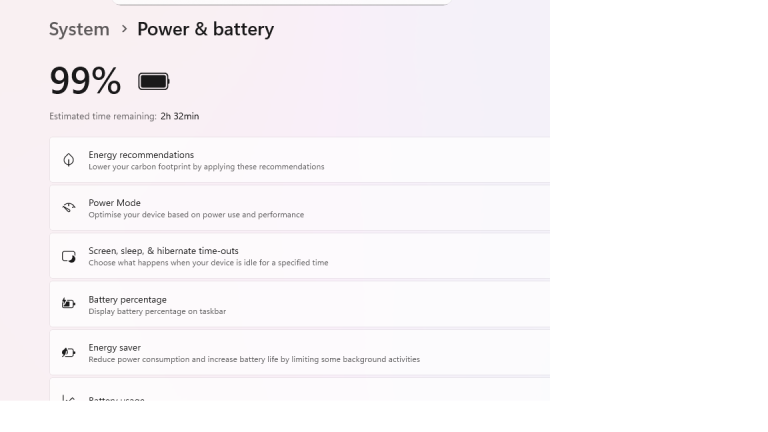Expand the Power Mode setting
The width and height of the screenshot is (768, 432).
pyautogui.click(x=114, y=203)
